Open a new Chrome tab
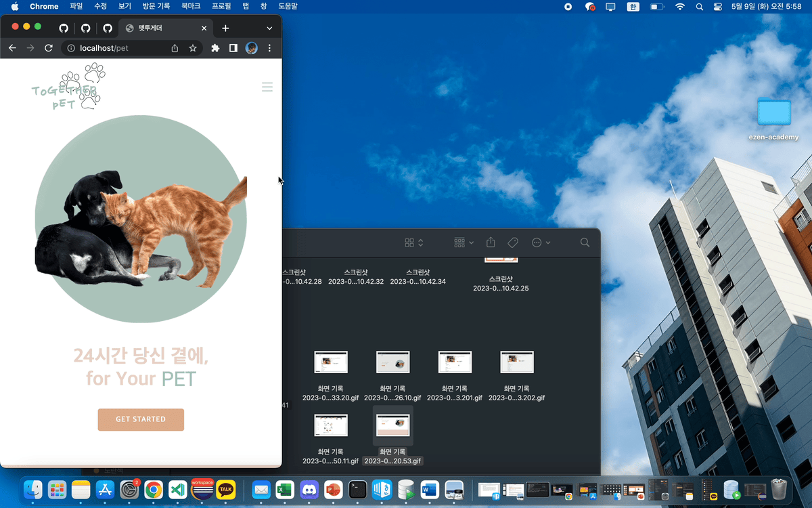The image size is (812, 508). coord(225,28)
